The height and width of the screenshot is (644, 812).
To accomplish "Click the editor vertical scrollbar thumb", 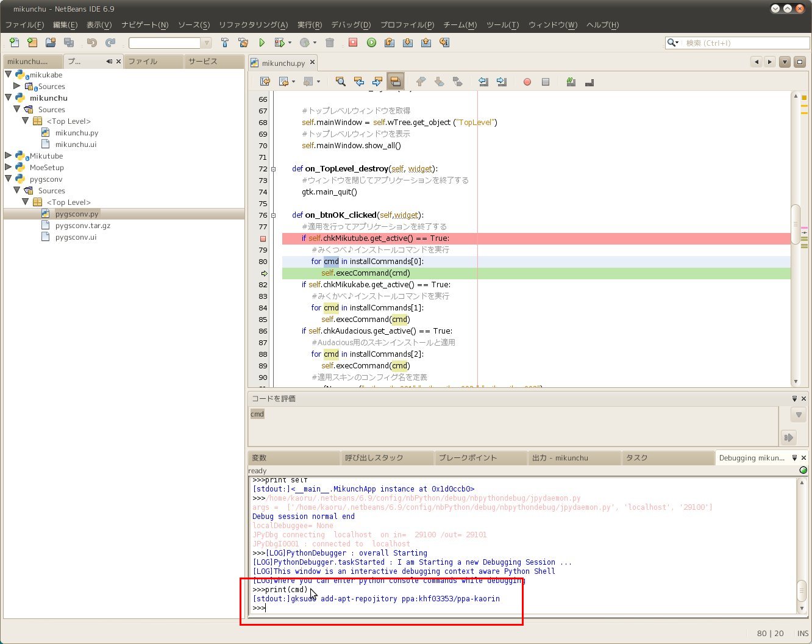I will pos(796,224).
